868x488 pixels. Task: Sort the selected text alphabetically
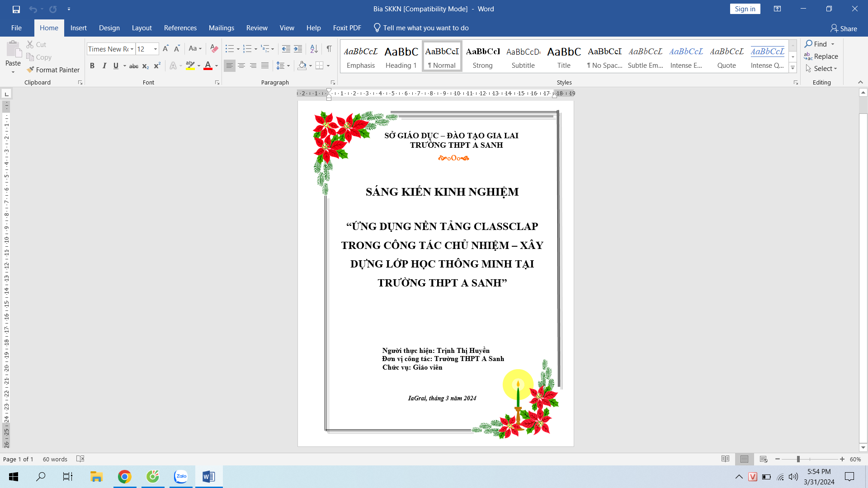click(314, 49)
